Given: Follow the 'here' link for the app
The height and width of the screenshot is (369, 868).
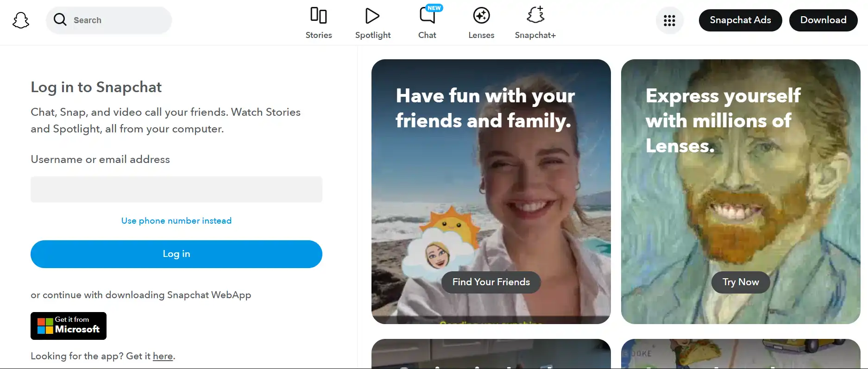Looking at the screenshot, I should click(x=163, y=356).
